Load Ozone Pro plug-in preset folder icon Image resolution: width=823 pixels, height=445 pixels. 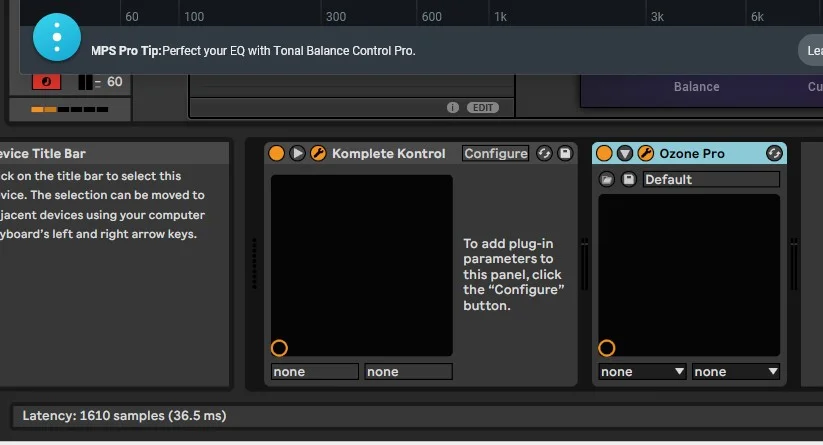pyautogui.click(x=607, y=179)
